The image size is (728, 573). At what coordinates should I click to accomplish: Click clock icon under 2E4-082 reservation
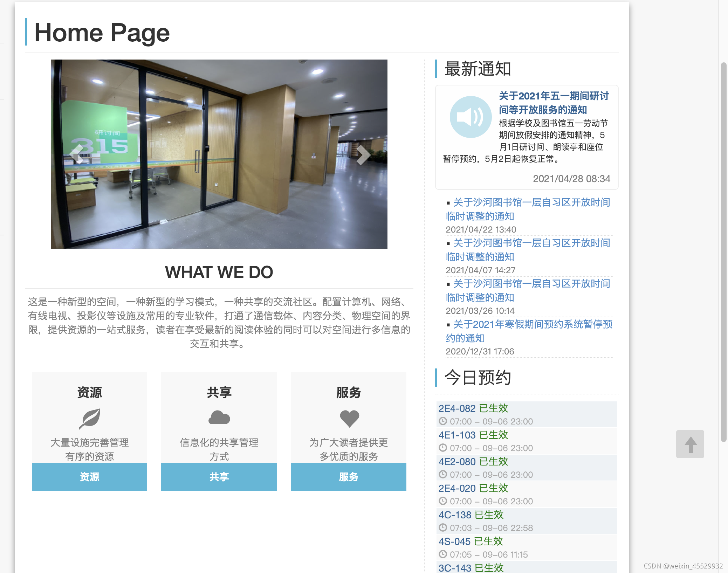point(443,421)
